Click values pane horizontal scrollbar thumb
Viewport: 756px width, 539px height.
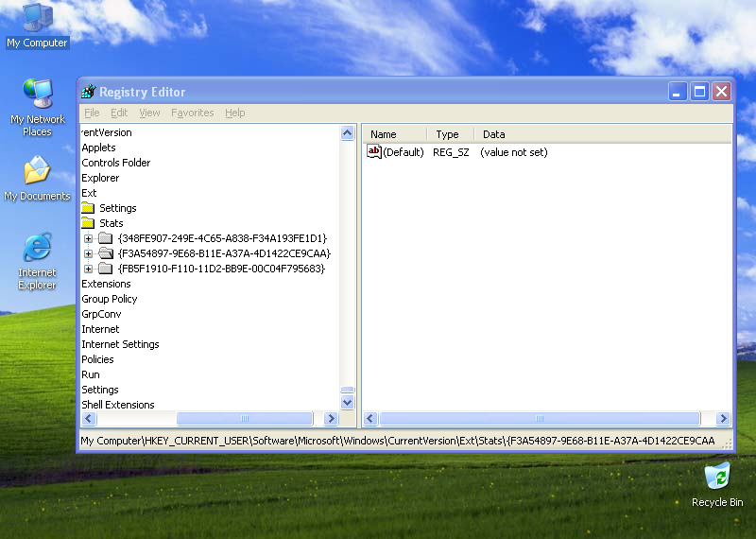pos(540,418)
